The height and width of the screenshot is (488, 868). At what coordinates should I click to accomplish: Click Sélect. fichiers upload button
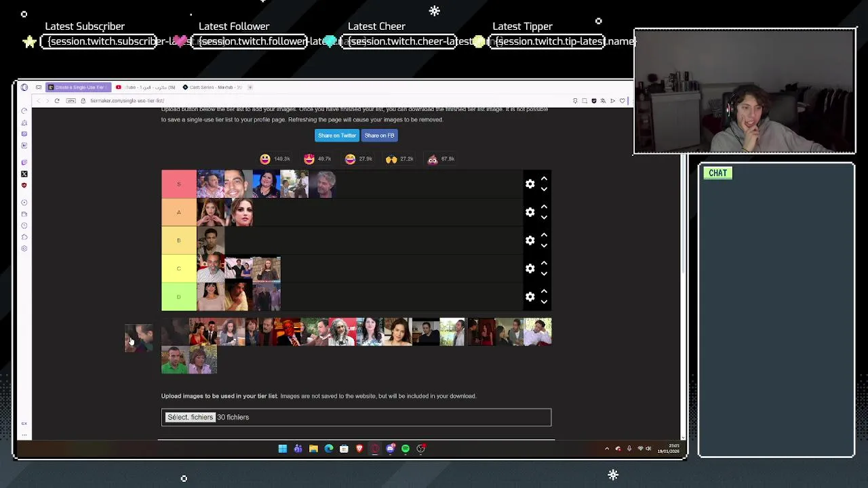pos(190,417)
